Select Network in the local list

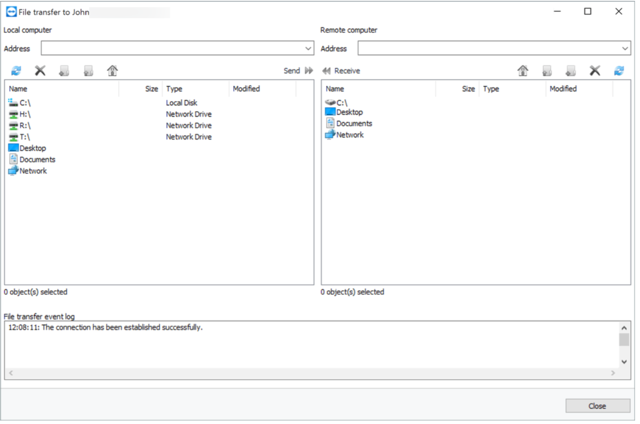27,171
